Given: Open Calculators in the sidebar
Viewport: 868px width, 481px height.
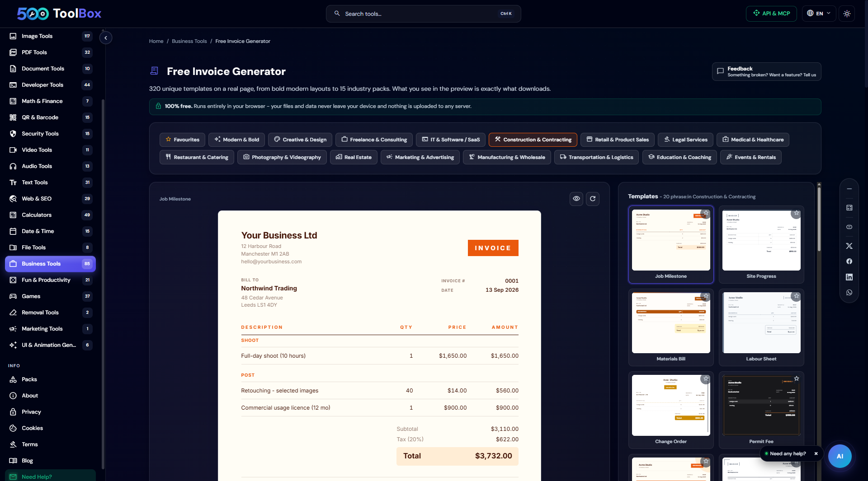Looking at the screenshot, I should [x=50, y=215].
